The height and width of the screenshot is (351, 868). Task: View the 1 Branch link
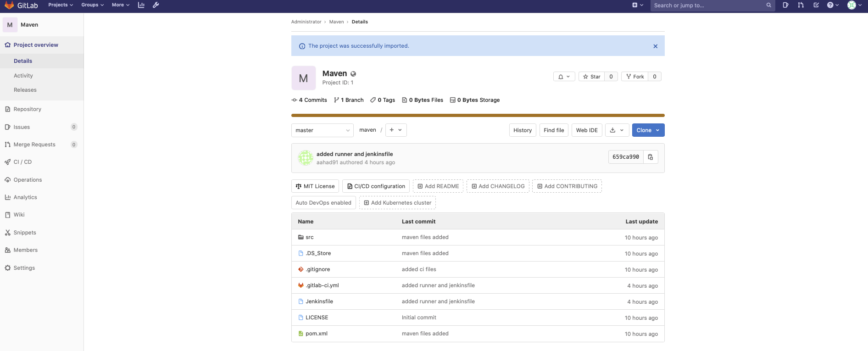349,100
